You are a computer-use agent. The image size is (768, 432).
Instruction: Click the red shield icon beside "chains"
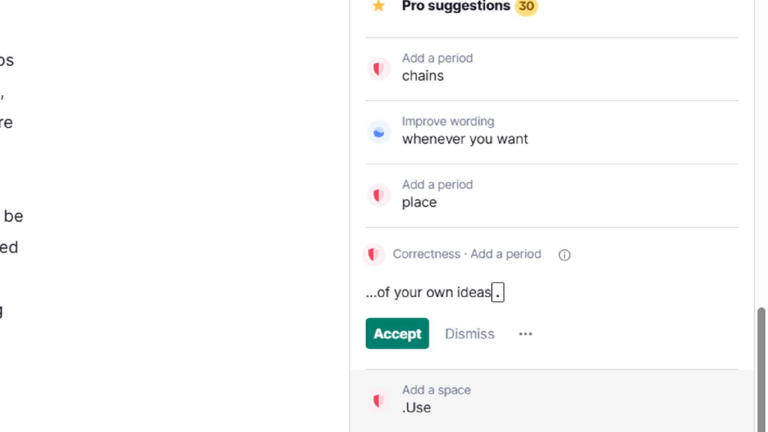point(378,68)
